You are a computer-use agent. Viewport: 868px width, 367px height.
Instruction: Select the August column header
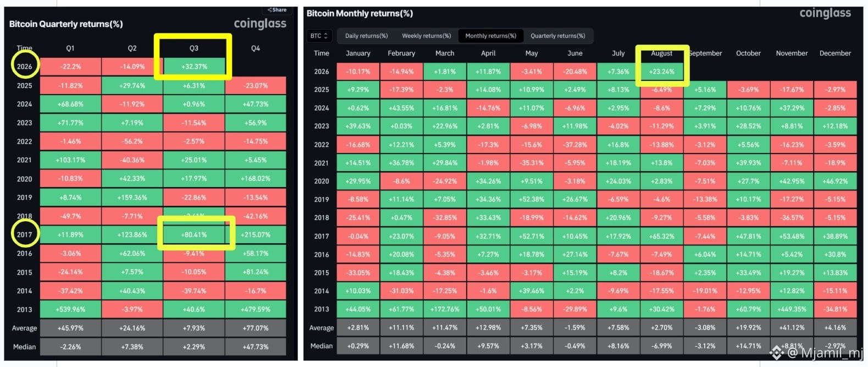[x=661, y=53]
